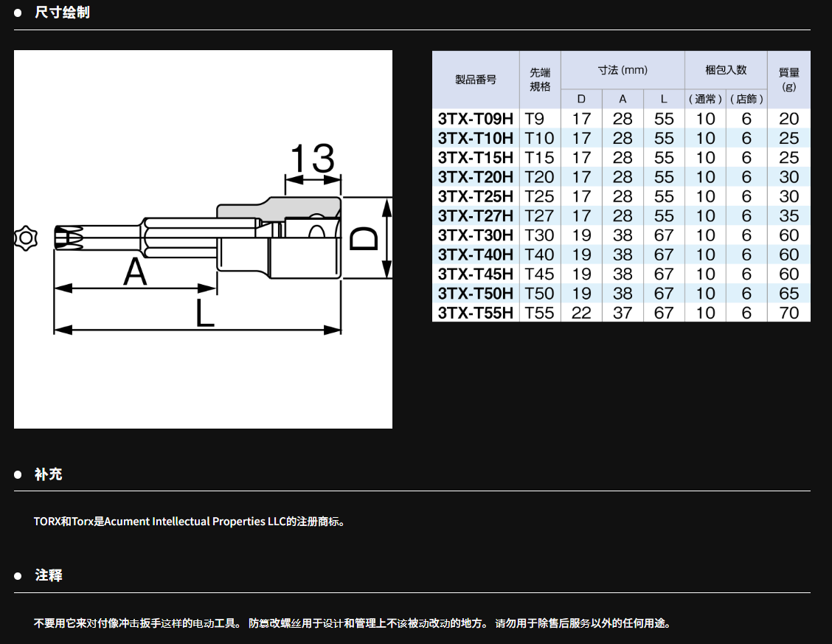Click the A dimension label in drawing
The height and width of the screenshot is (644, 832).
pos(135,272)
